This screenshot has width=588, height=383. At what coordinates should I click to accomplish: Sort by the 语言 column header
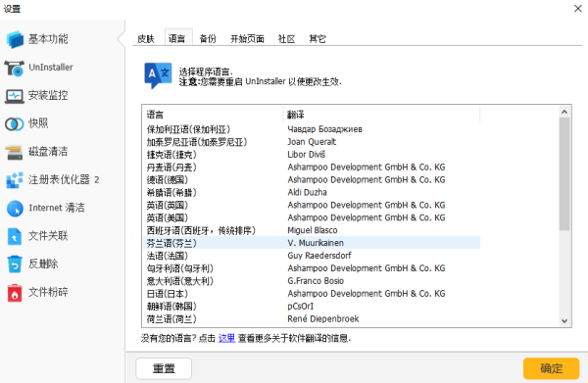[213, 115]
